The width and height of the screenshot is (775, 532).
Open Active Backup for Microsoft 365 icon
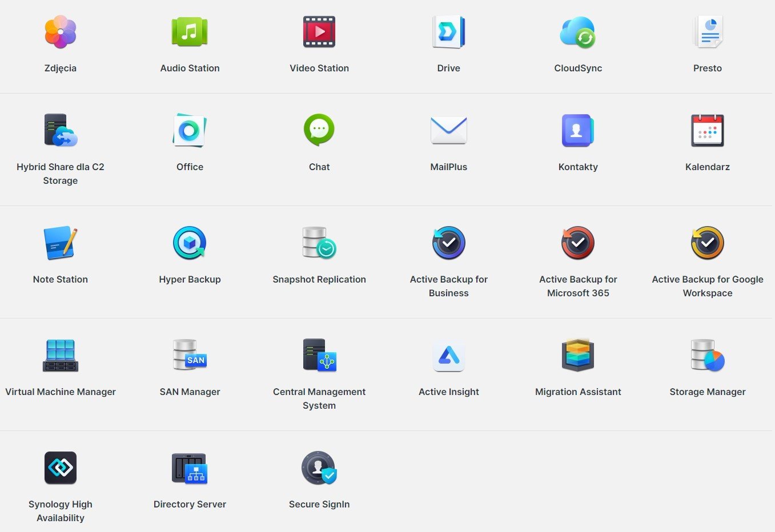(578, 243)
